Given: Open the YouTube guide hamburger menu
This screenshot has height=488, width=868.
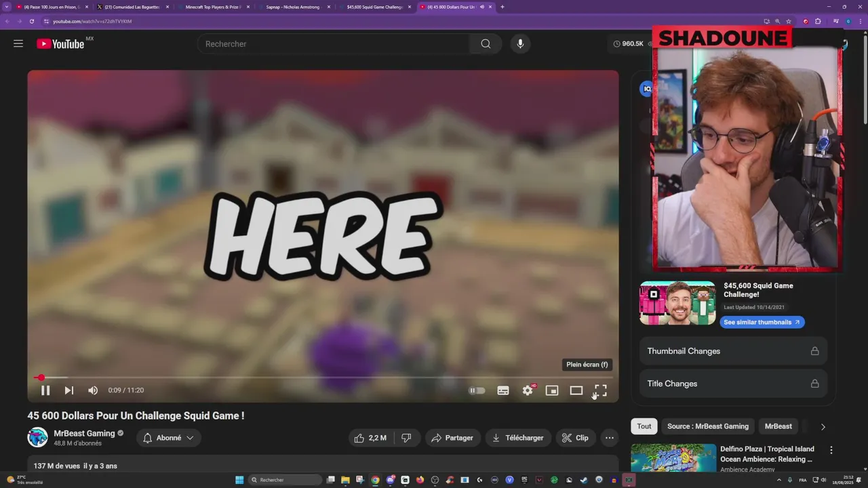Looking at the screenshot, I should [18, 44].
